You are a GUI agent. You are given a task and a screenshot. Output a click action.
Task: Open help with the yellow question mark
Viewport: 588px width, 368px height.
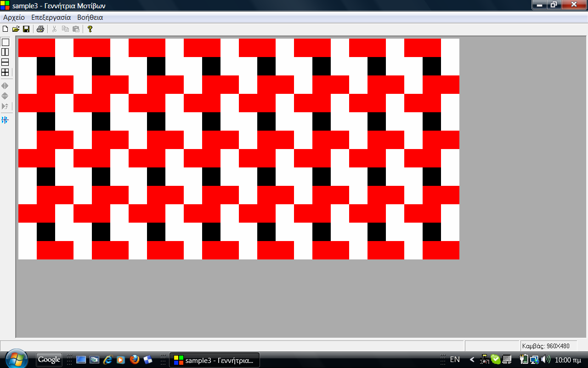90,29
